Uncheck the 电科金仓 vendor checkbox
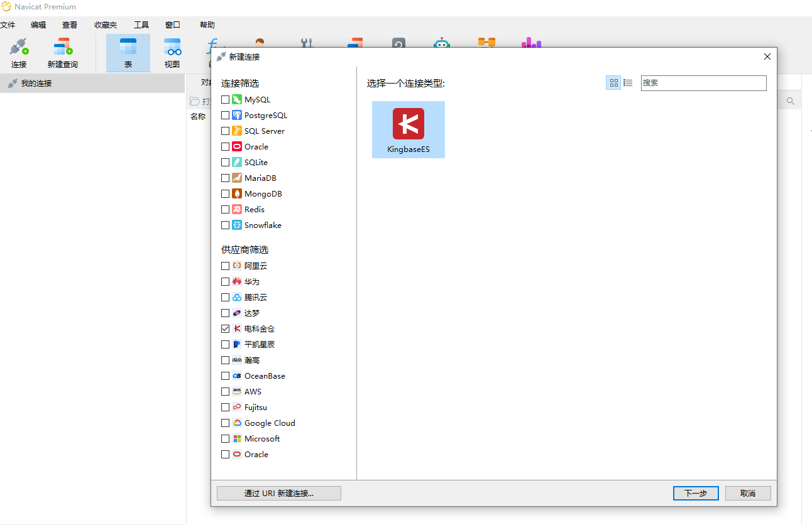Screen dimensions: 812x525 click(225, 328)
